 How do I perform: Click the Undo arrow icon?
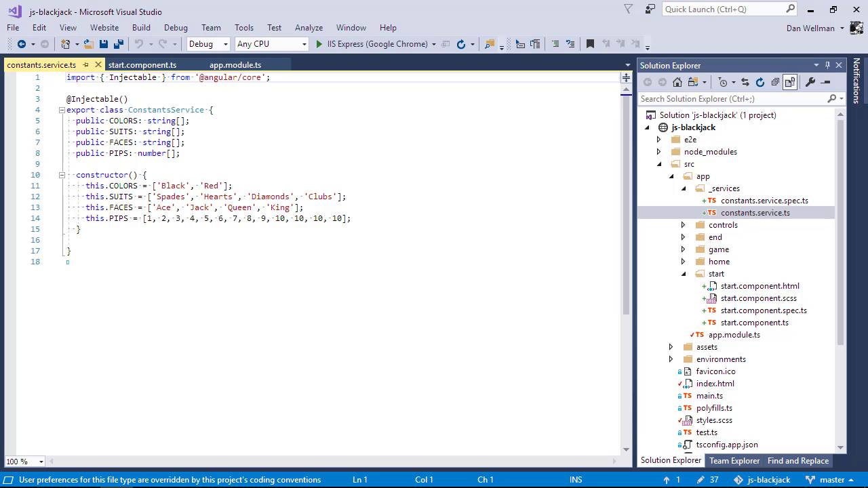coord(138,44)
